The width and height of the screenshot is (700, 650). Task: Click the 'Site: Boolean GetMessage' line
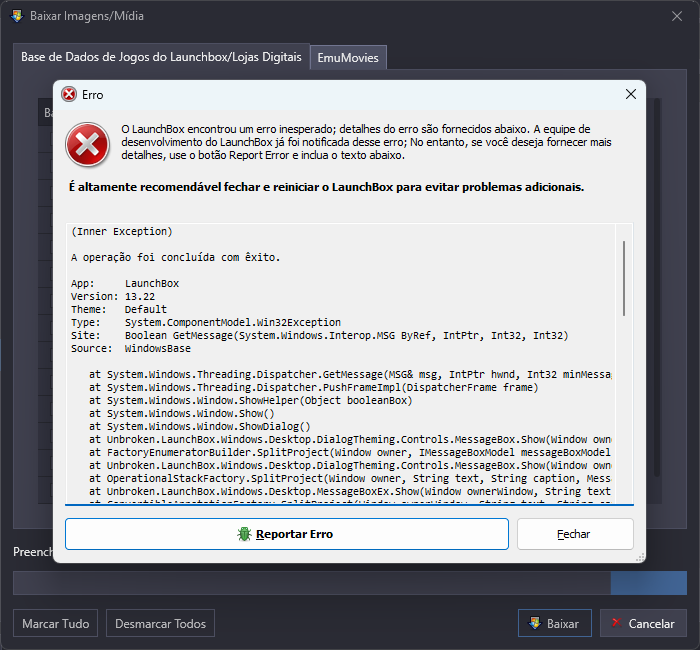coord(320,335)
